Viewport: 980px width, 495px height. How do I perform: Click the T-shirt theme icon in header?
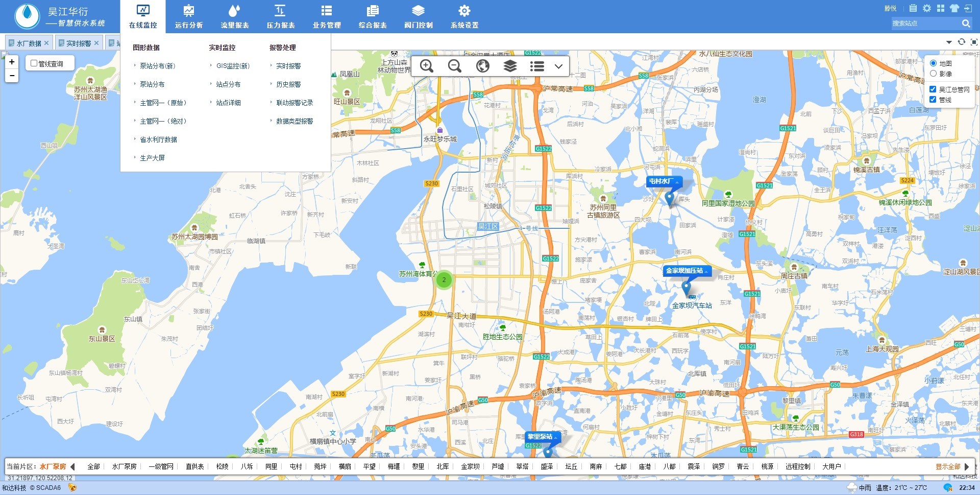(x=954, y=8)
